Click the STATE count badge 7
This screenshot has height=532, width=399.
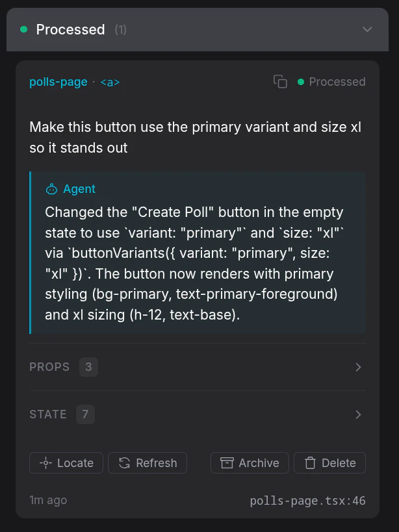pos(85,414)
